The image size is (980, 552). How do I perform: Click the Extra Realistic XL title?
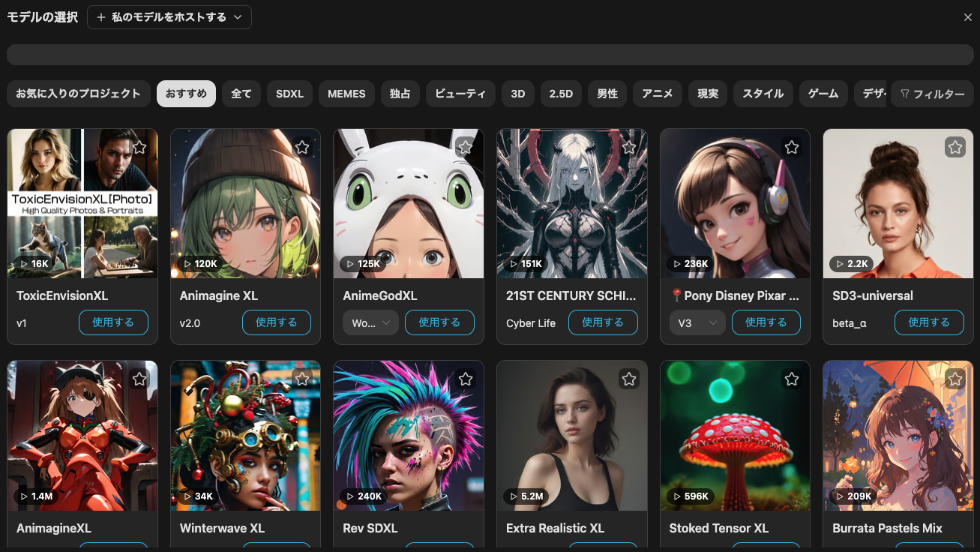[555, 528]
